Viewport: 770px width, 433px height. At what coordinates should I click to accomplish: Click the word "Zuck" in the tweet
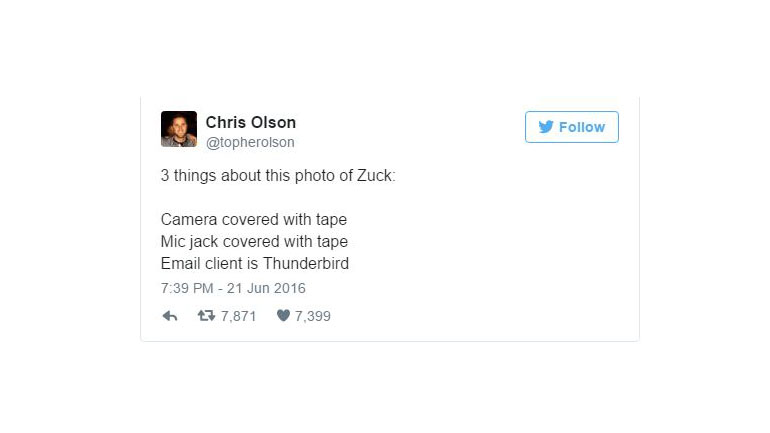click(375, 176)
